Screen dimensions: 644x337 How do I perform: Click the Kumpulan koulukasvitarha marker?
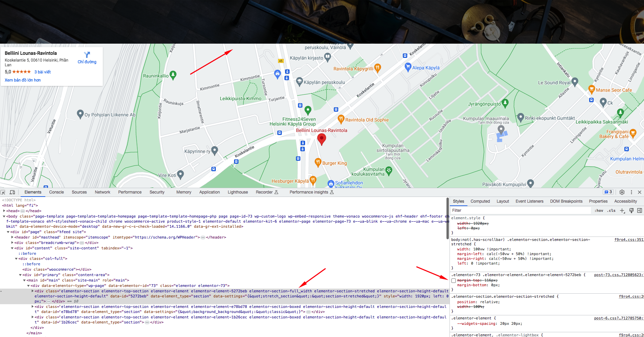(389, 171)
